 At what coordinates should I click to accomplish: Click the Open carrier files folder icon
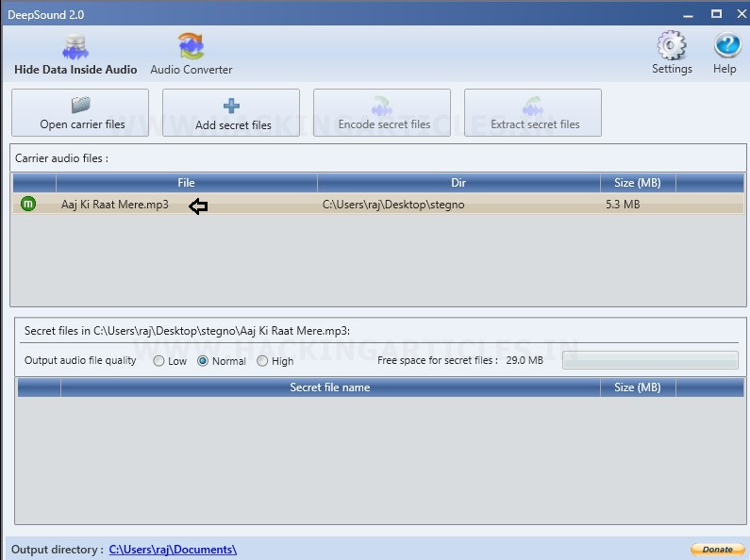point(81,105)
